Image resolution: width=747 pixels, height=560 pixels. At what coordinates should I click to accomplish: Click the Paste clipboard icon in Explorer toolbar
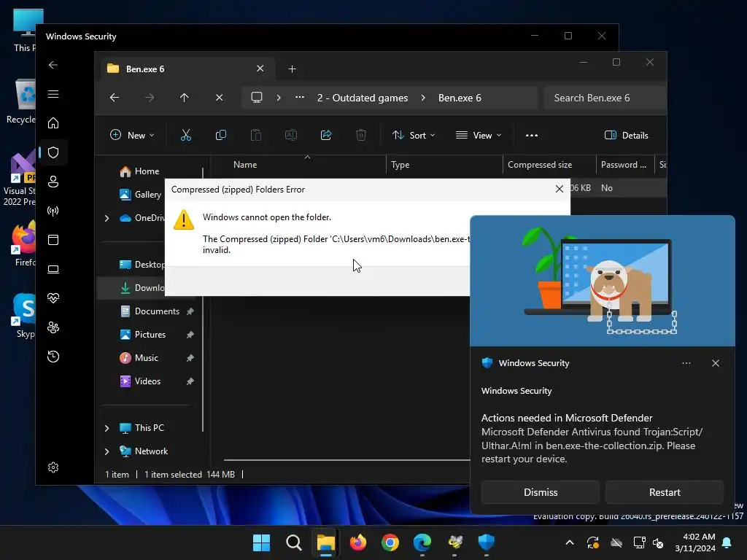256,135
